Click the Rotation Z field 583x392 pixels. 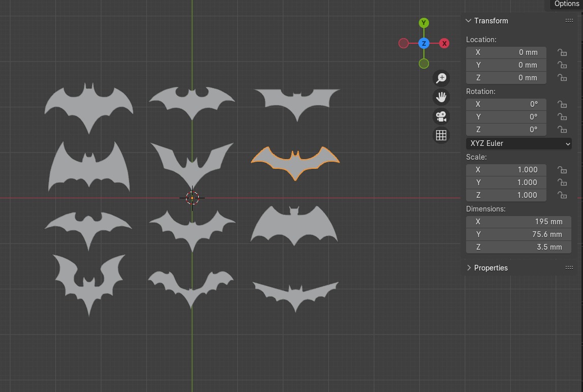pyautogui.click(x=506, y=130)
